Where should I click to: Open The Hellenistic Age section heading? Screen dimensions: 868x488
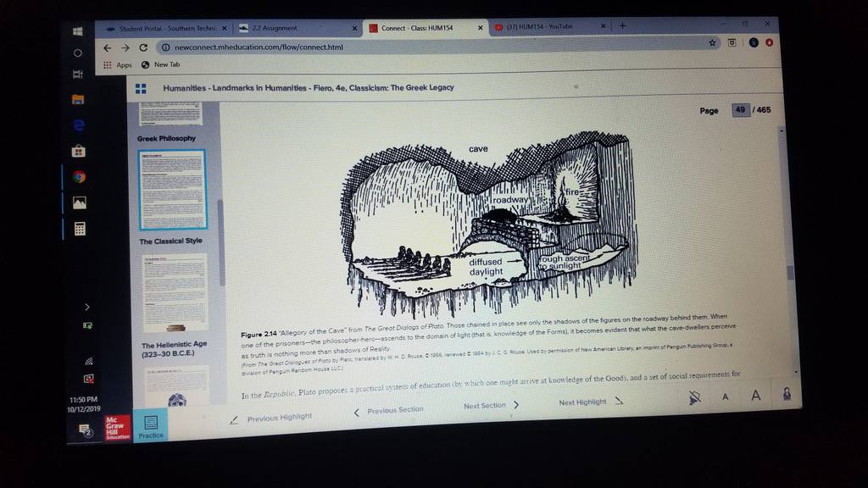175,349
